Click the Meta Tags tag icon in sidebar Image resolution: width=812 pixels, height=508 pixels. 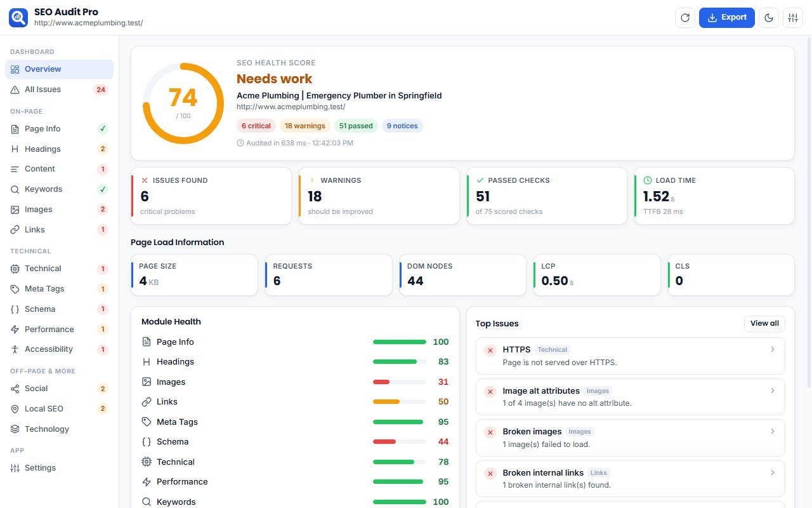tap(15, 289)
